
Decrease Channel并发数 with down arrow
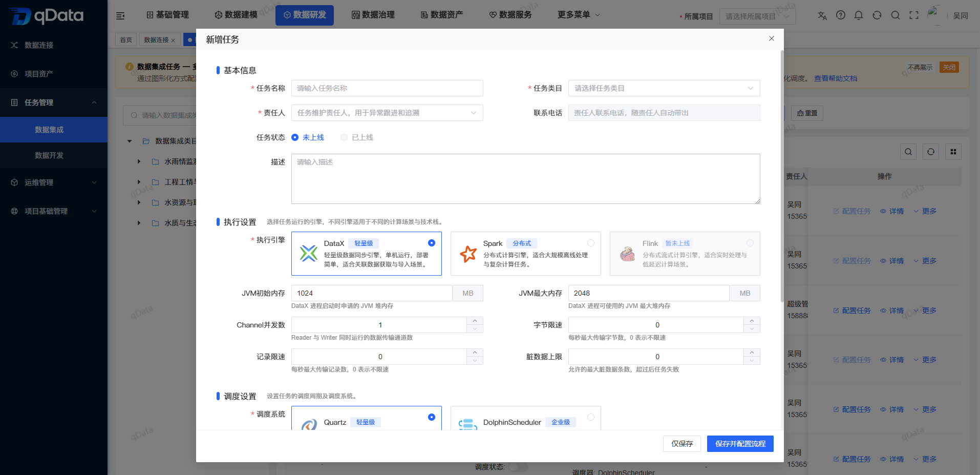click(475, 329)
